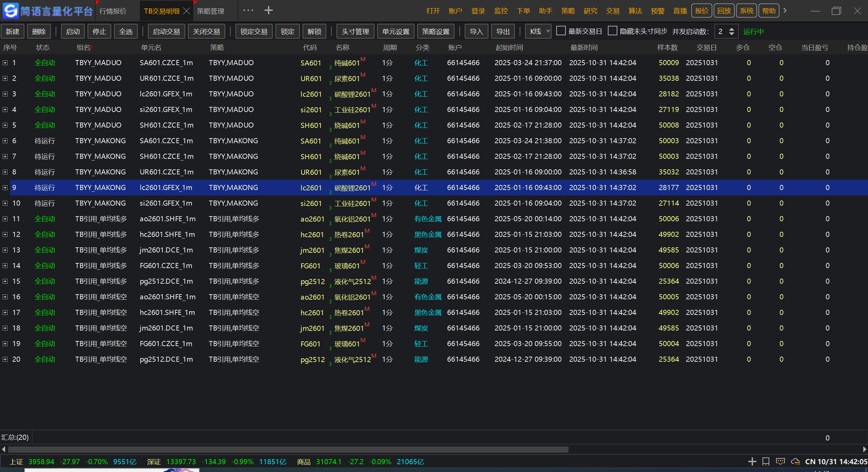This screenshot has width=868, height=472.
Task: Click the horizontal scrollbar thumb
Action: coord(288,450)
